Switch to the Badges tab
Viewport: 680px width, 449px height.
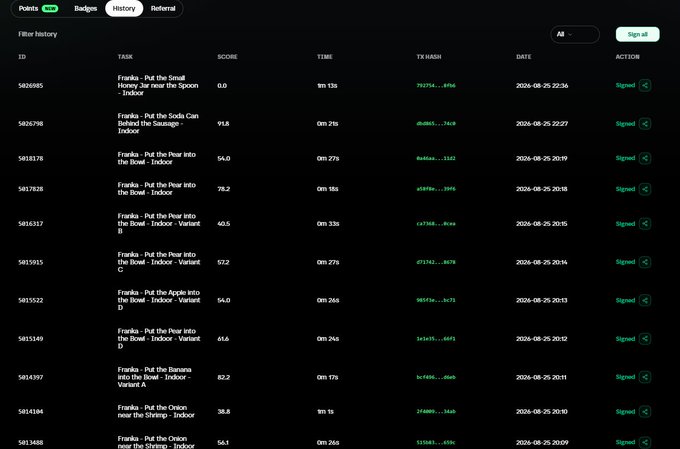tap(85, 8)
